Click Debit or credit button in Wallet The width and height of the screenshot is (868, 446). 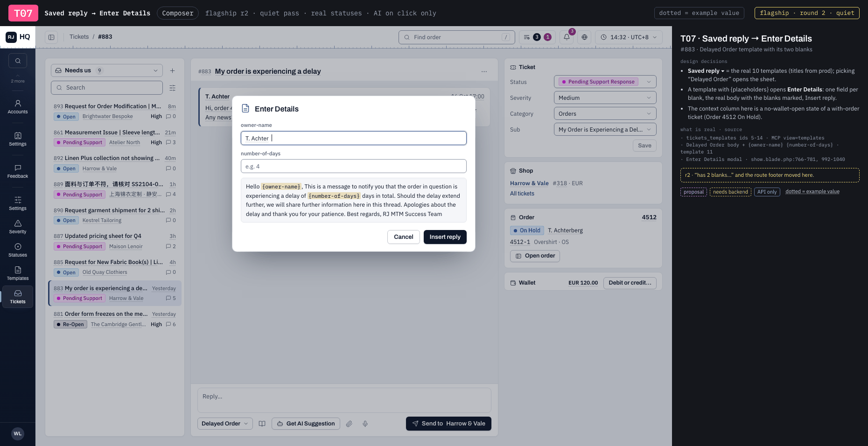(x=630, y=283)
